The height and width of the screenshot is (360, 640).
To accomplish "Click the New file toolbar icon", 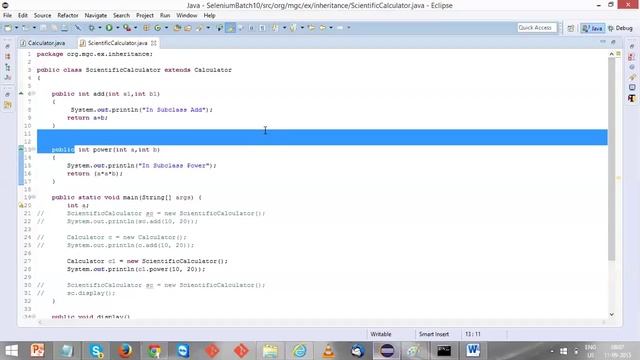I will pyautogui.click(x=8, y=28).
